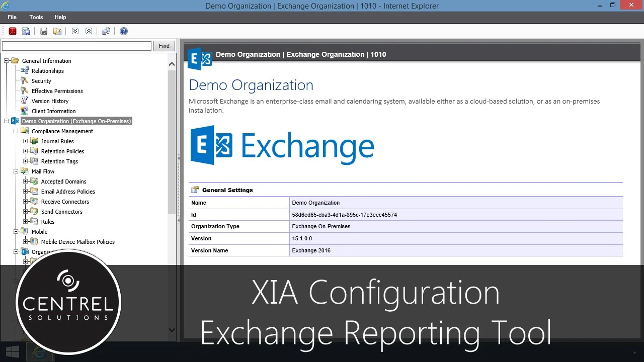Screen dimensions: 644x362
Task: Click the Exchange icon beside Demo Organization node
Action: pyautogui.click(x=15, y=121)
